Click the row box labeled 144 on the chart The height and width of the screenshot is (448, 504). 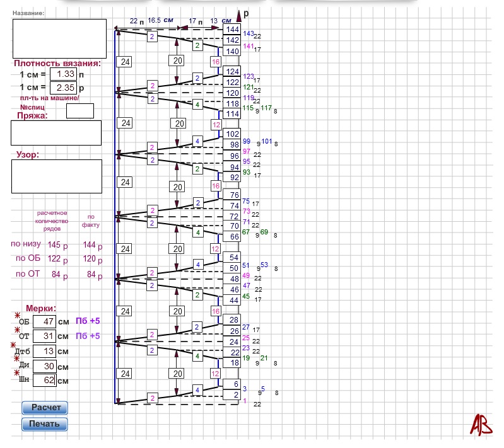pos(232,30)
